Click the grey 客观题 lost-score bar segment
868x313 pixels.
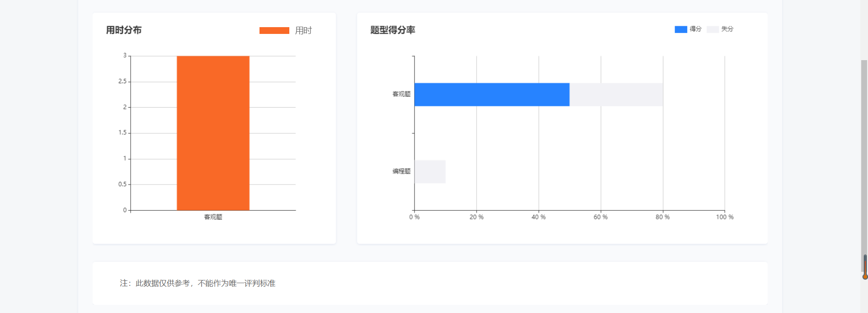click(616, 95)
